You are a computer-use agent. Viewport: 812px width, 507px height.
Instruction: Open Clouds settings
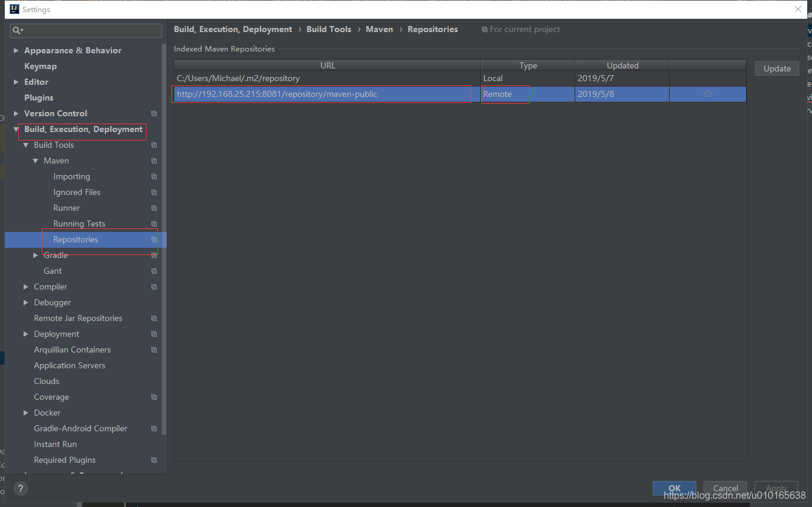47,381
